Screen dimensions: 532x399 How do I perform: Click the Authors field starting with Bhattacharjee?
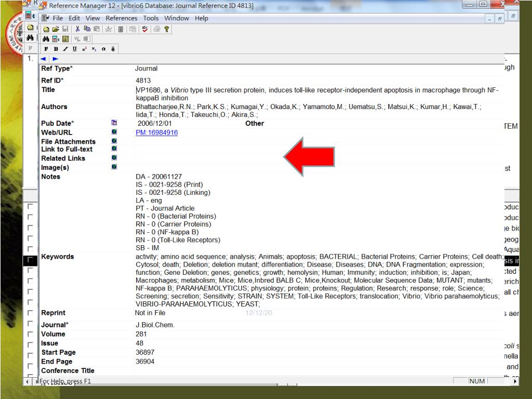(x=309, y=111)
